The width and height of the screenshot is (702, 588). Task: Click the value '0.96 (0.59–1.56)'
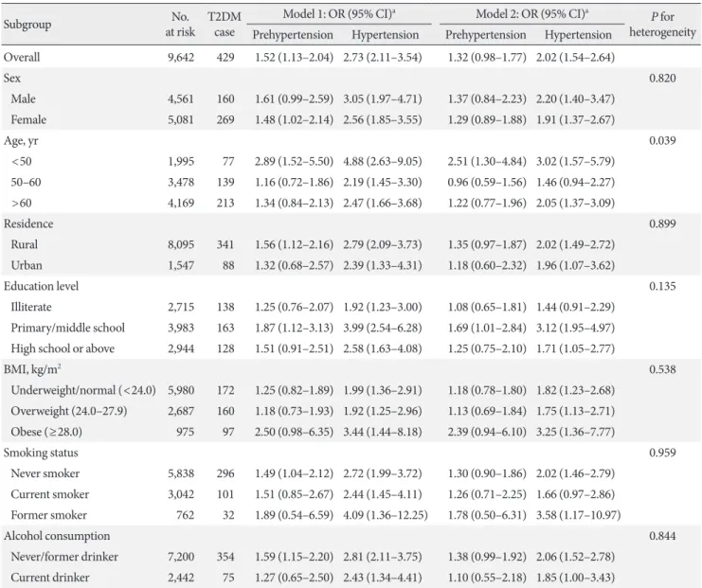tap(487, 182)
